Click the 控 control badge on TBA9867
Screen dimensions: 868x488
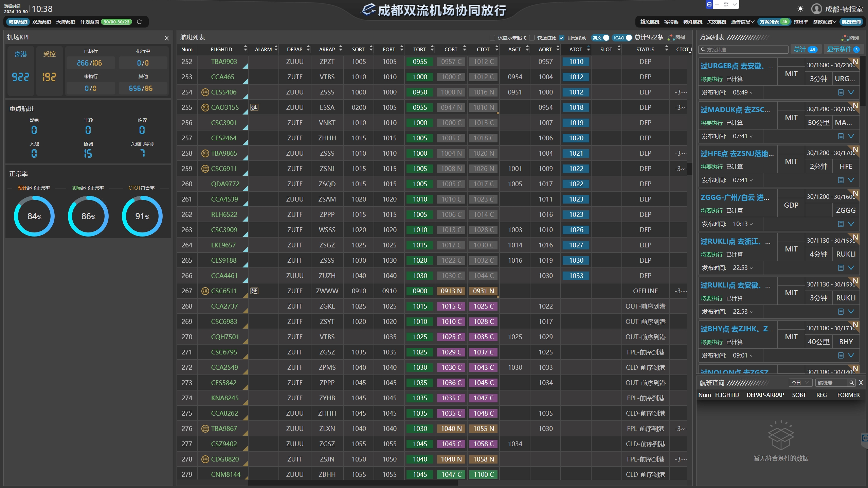205,429
